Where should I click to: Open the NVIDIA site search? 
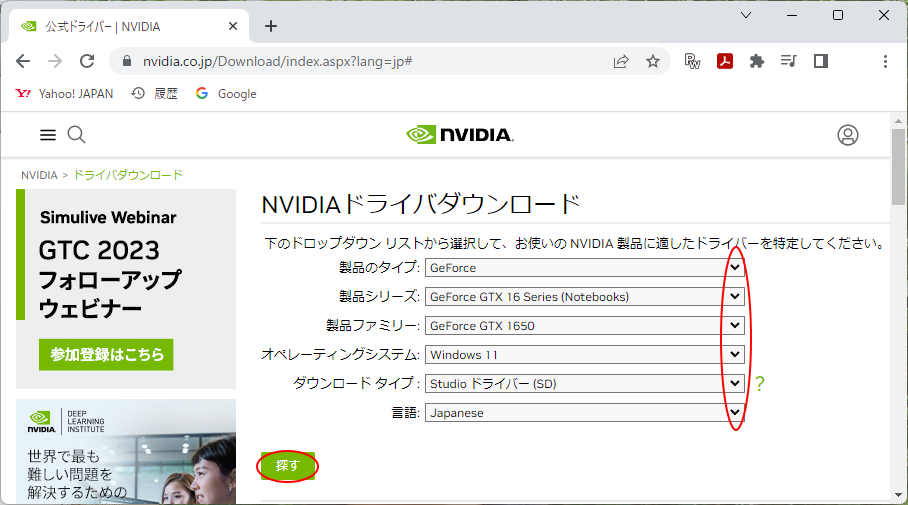coord(76,134)
